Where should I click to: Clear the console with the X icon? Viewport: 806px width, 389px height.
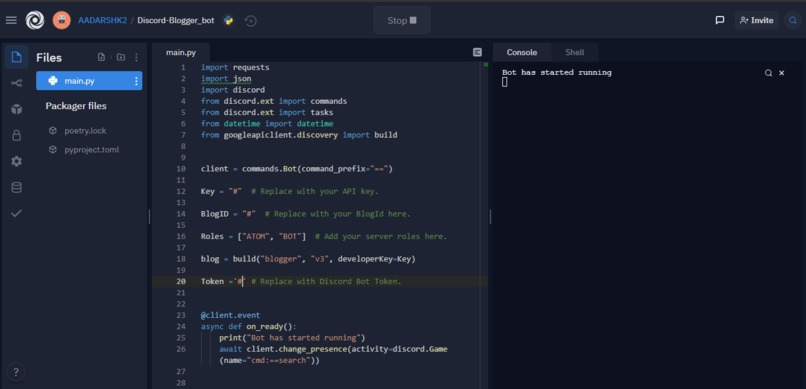(782, 73)
